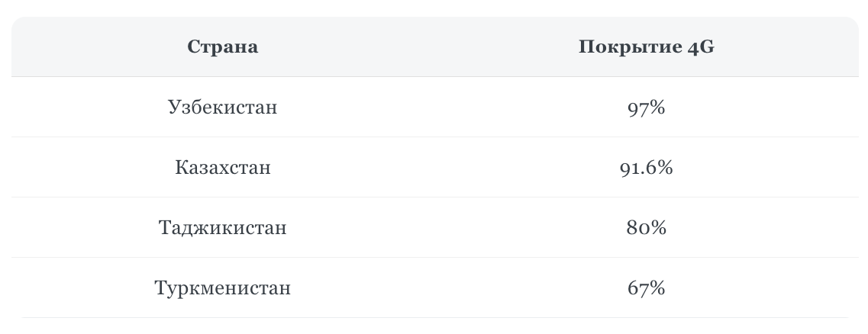Viewport: 868px width, 334px height.
Task: Highlight the Узбекистан table row
Action: 434,108
